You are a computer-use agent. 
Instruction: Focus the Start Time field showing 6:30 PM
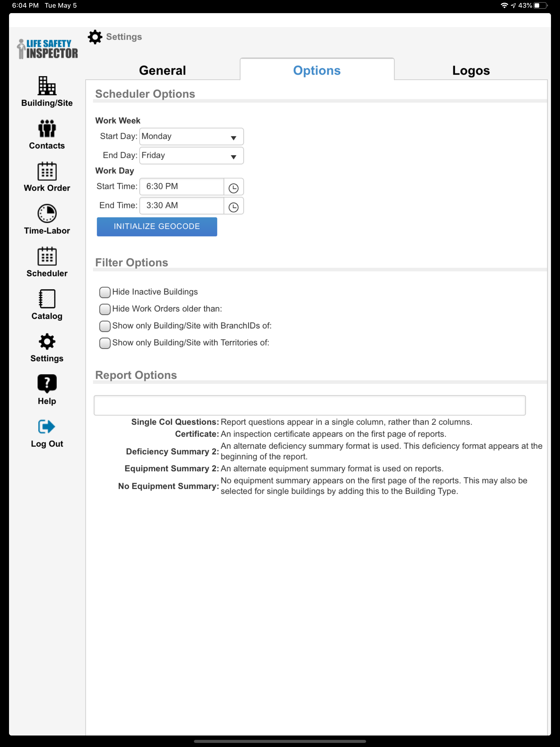click(x=182, y=186)
